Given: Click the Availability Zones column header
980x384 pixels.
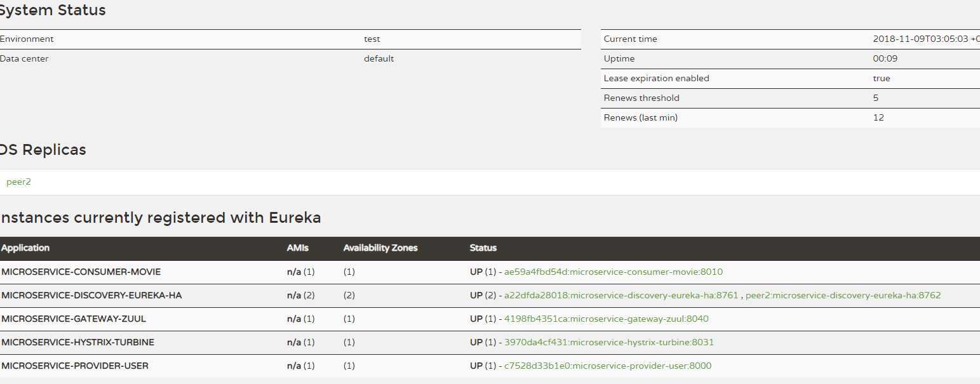Looking at the screenshot, I should [380, 248].
